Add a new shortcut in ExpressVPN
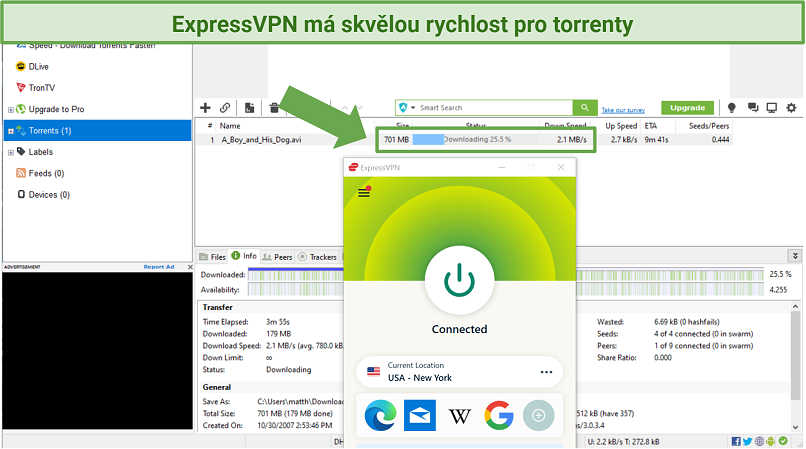The image size is (806, 449). (538, 415)
